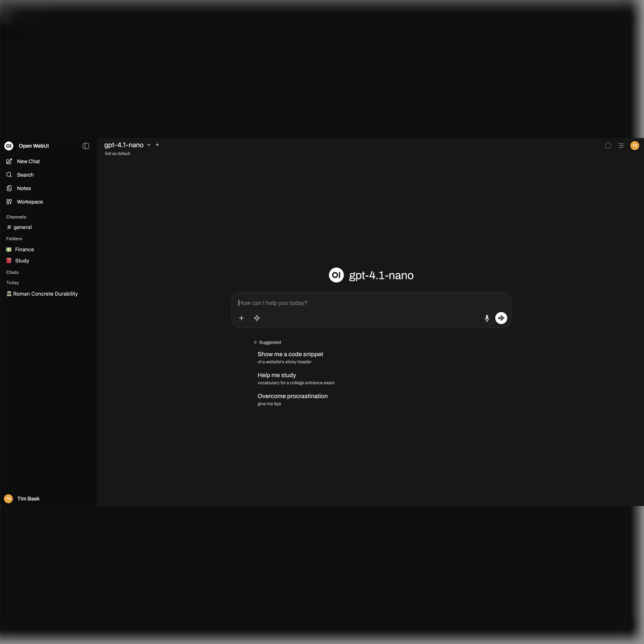Open chat controls sliders icon
The image size is (644, 644).
621,145
